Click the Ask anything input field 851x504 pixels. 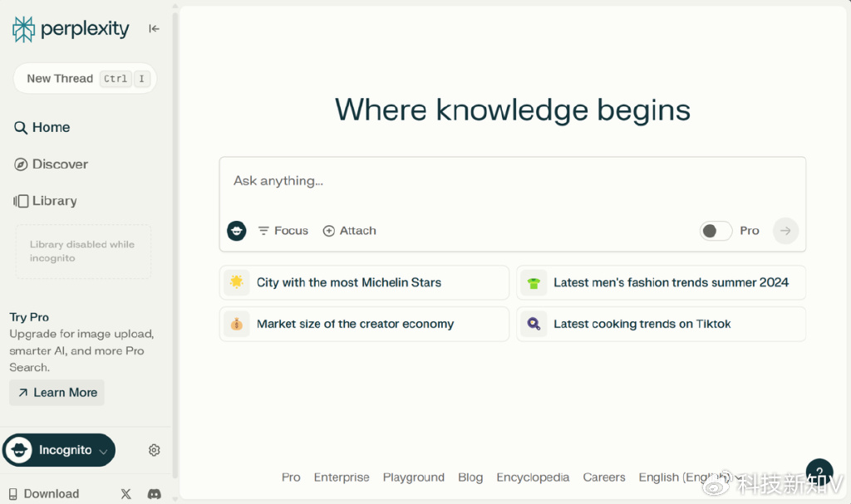click(512, 181)
